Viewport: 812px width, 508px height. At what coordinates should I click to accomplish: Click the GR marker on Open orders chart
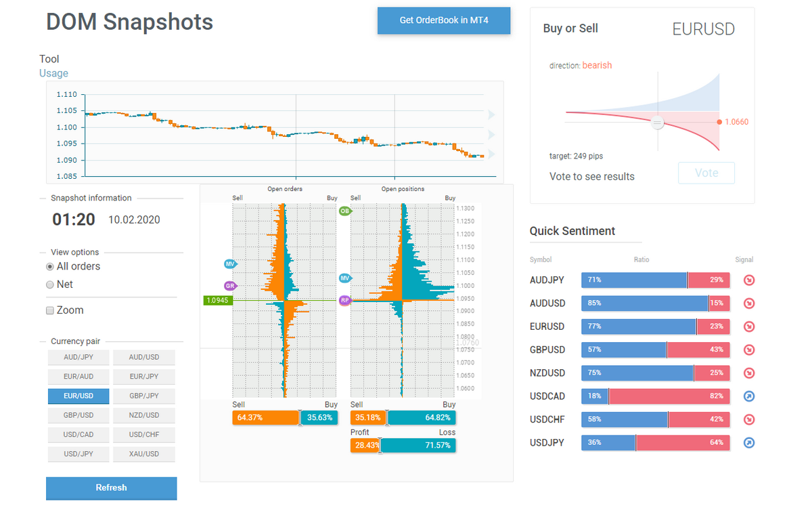[230, 286]
